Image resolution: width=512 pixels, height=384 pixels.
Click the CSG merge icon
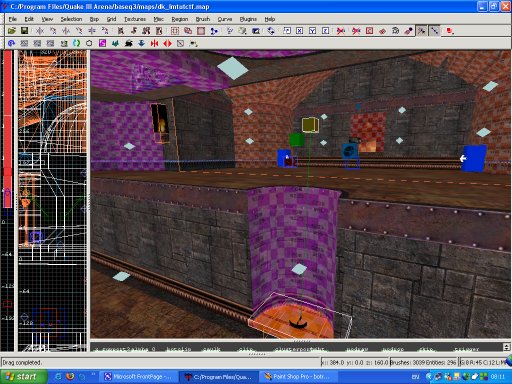188,31
